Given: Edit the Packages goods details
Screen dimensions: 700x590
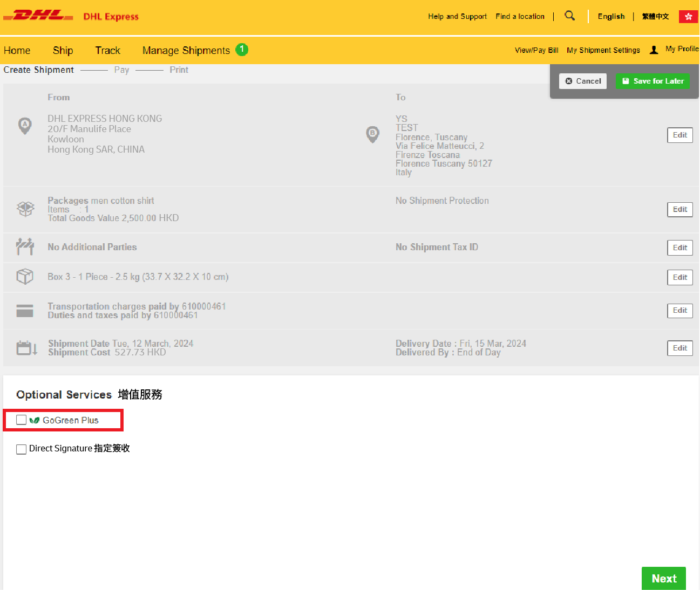Looking at the screenshot, I should [680, 210].
